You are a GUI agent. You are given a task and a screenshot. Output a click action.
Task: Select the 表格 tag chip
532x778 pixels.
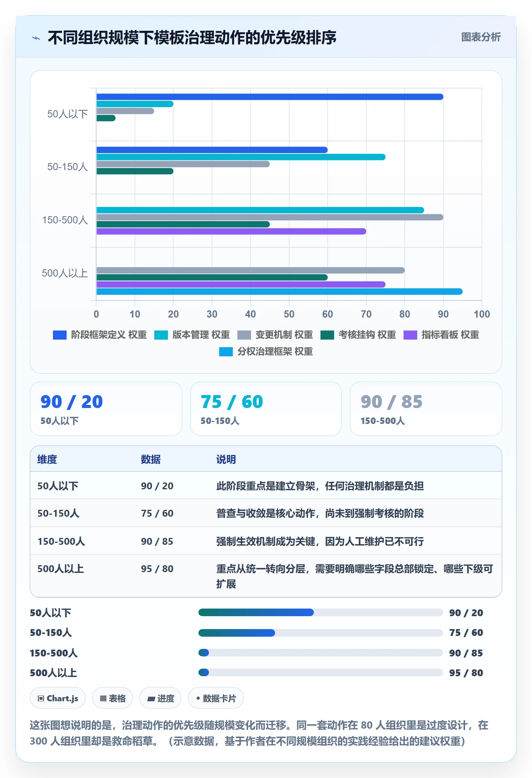112,698
